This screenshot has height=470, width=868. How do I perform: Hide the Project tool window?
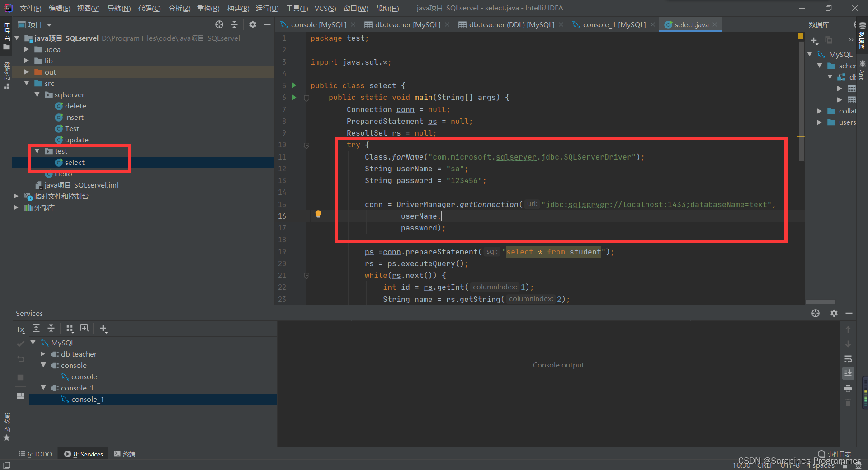coord(267,24)
